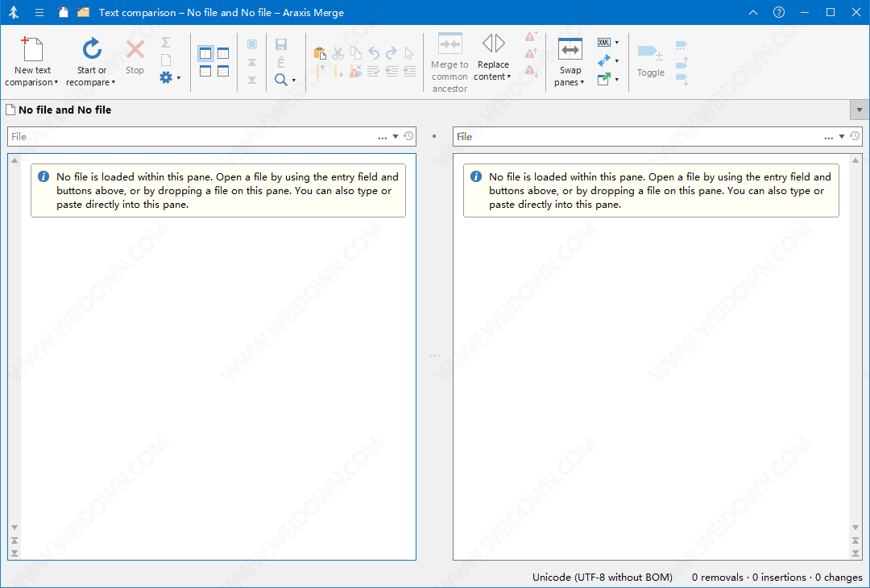
Task: Click the increase indent icon
Action: [409, 70]
